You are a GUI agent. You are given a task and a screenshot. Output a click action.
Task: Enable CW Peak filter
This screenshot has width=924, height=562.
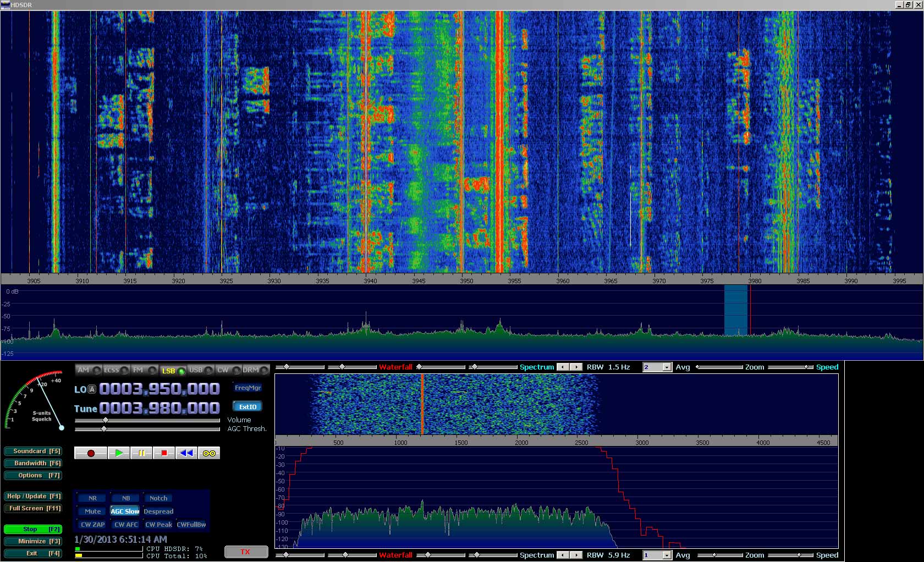158,525
